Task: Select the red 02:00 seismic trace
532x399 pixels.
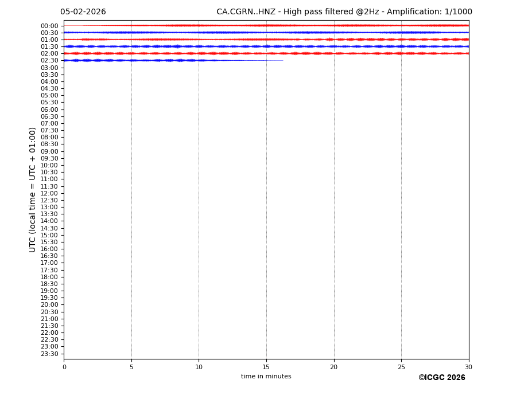Action: coord(266,53)
